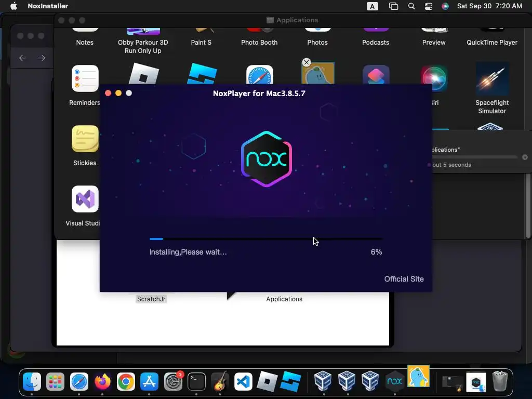Select white Roblox icon in Applications window
This screenshot has width=532, height=399.
tap(144, 74)
